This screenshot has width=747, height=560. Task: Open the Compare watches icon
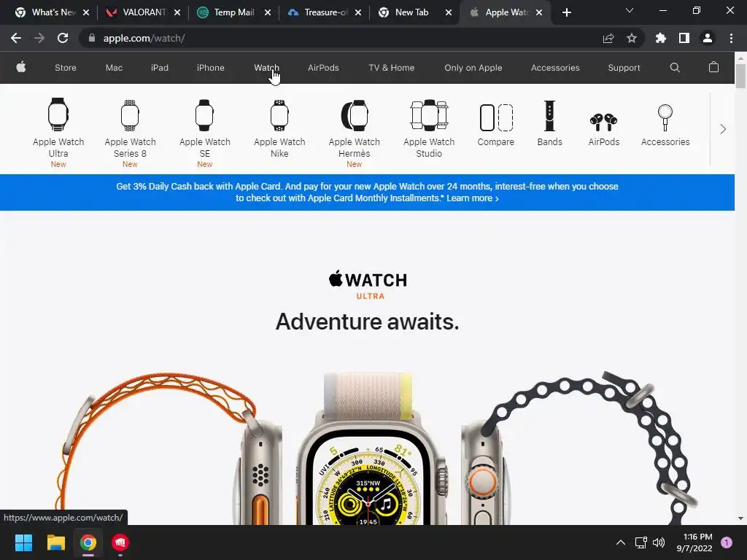click(x=495, y=117)
